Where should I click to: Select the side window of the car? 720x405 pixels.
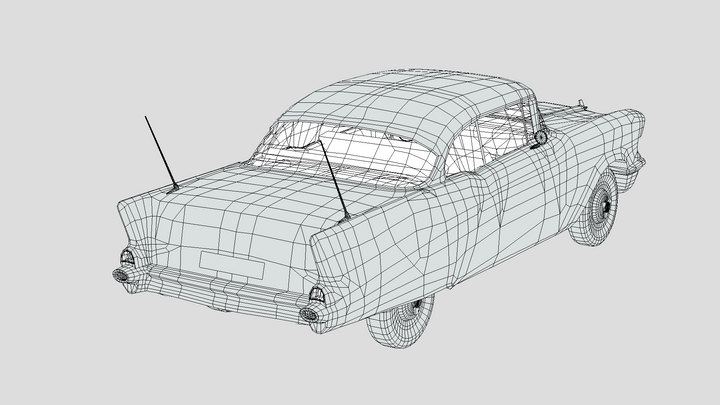487,138
